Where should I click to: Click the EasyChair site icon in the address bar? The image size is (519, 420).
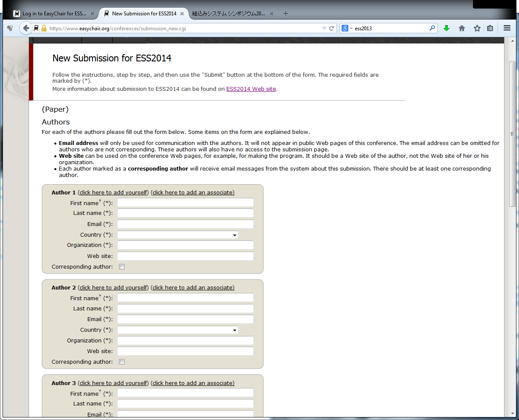(37, 29)
